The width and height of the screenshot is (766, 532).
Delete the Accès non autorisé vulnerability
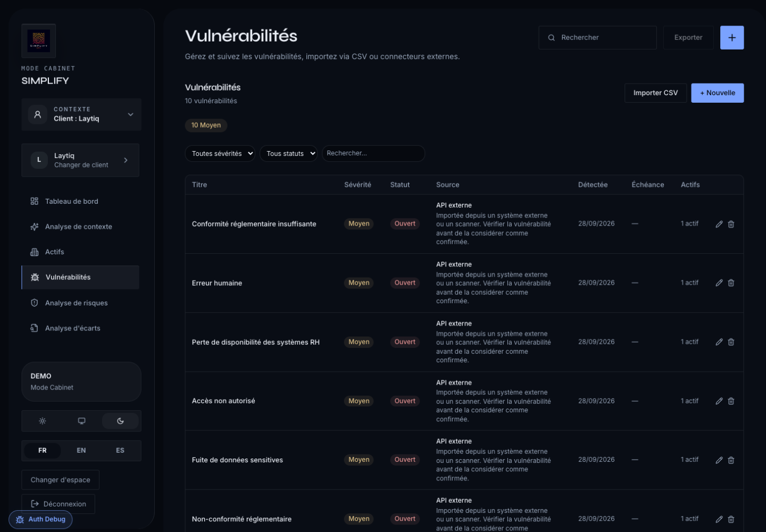(x=731, y=401)
